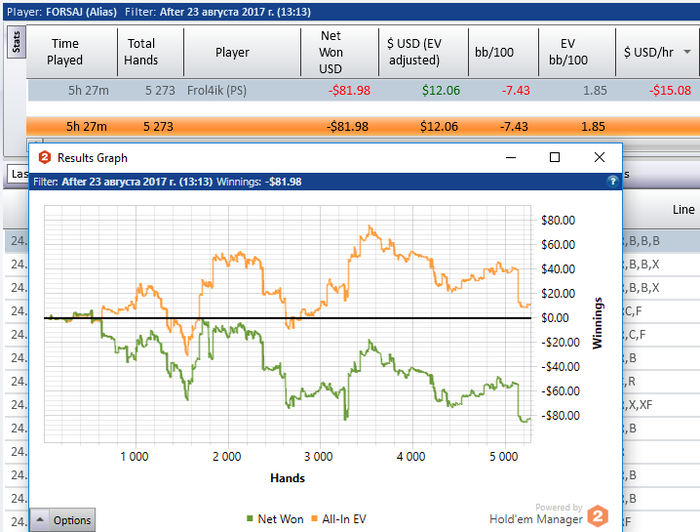Minimize the Results Graph window
Viewport: 700px width, 532px height.
point(511,158)
